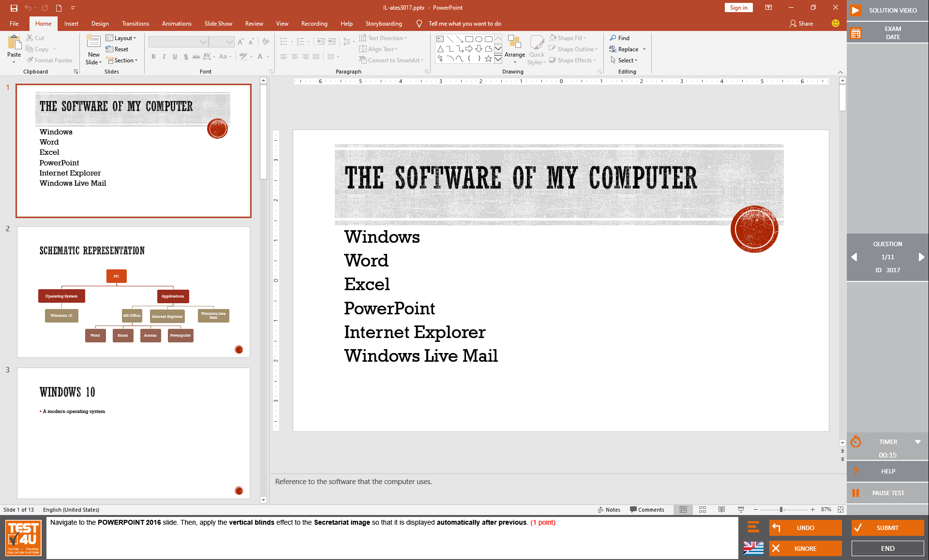The image size is (929, 560).
Task: Go to the Slide Show tab
Action: point(218,24)
